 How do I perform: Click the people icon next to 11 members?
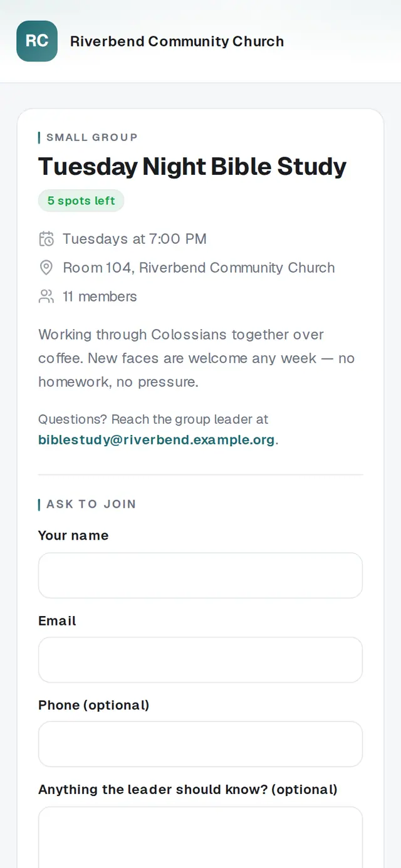46,296
